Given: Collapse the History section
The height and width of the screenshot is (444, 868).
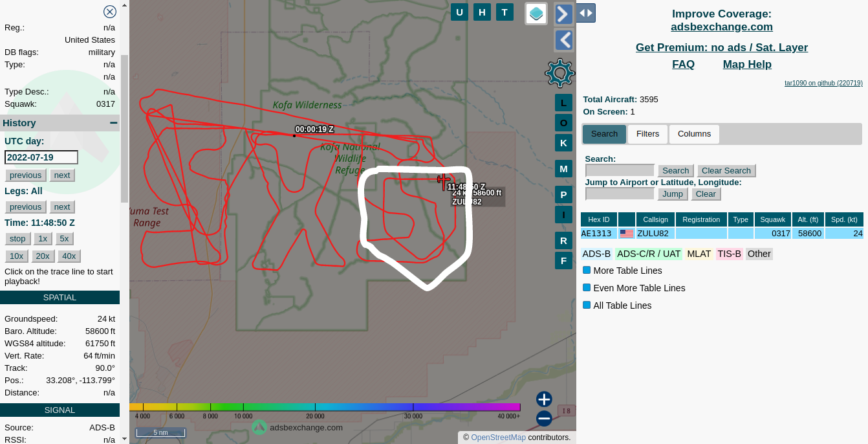Looking at the screenshot, I should pyautogui.click(x=114, y=123).
